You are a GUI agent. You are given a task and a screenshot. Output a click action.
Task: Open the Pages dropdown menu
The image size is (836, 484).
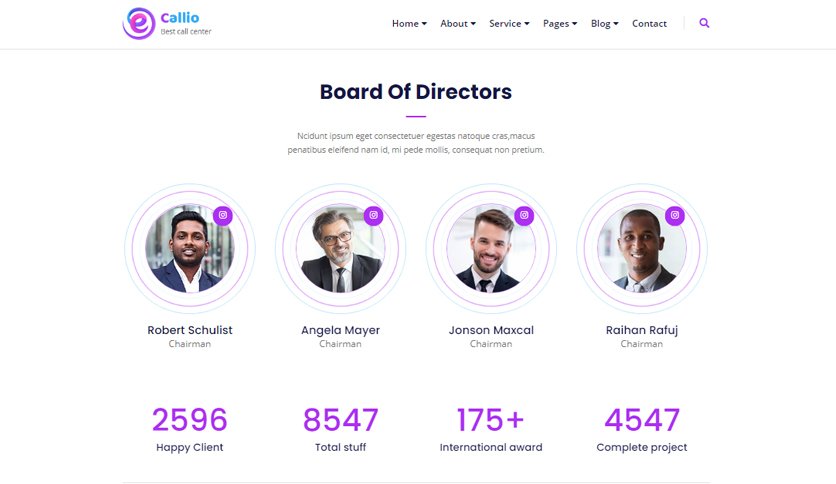pyautogui.click(x=560, y=23)
